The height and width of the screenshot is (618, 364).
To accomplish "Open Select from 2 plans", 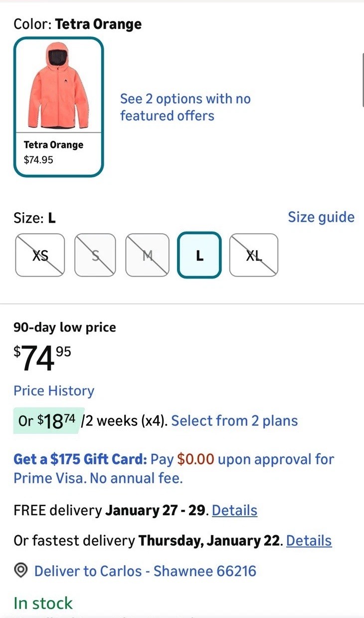I will tap(234, 421).
